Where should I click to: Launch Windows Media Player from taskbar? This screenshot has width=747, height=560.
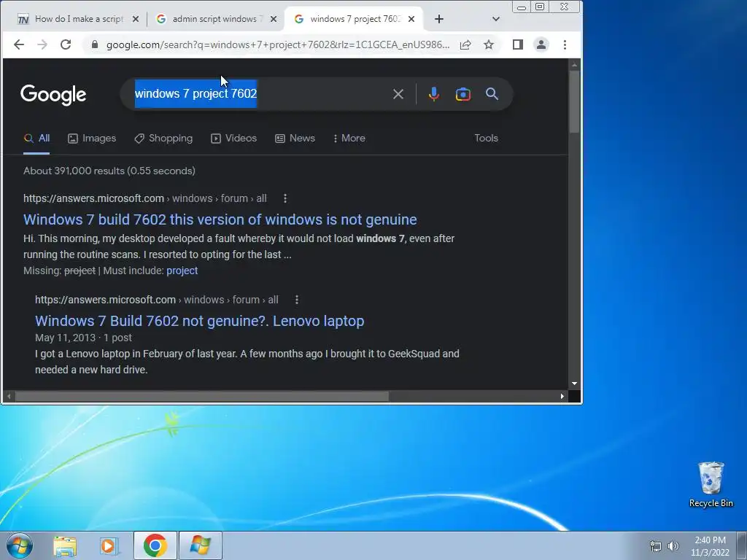tap(109, 545)
